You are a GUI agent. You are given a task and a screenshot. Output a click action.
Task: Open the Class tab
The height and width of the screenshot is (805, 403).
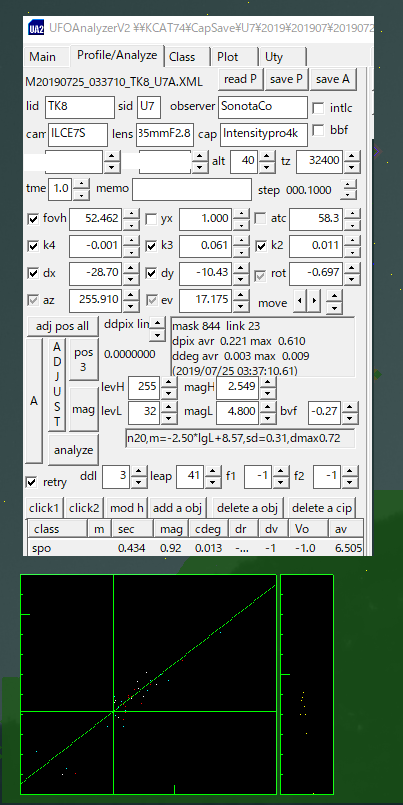[187, 57]
